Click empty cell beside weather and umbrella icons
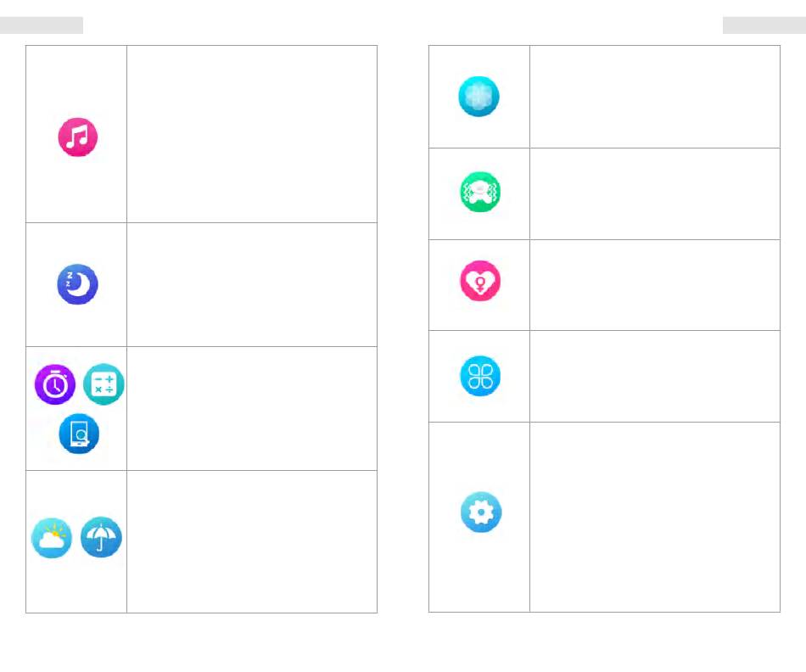The image size is (806, 672). click(252, 542)
